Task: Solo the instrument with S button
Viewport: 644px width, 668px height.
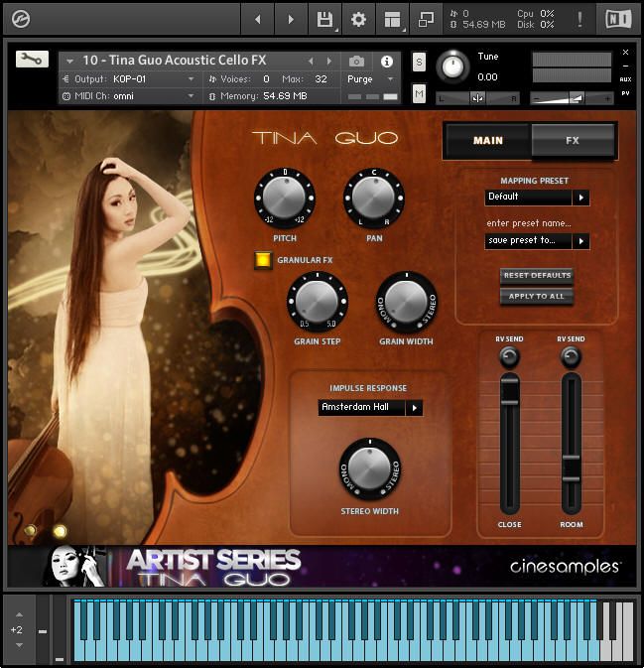Action: 419,63
